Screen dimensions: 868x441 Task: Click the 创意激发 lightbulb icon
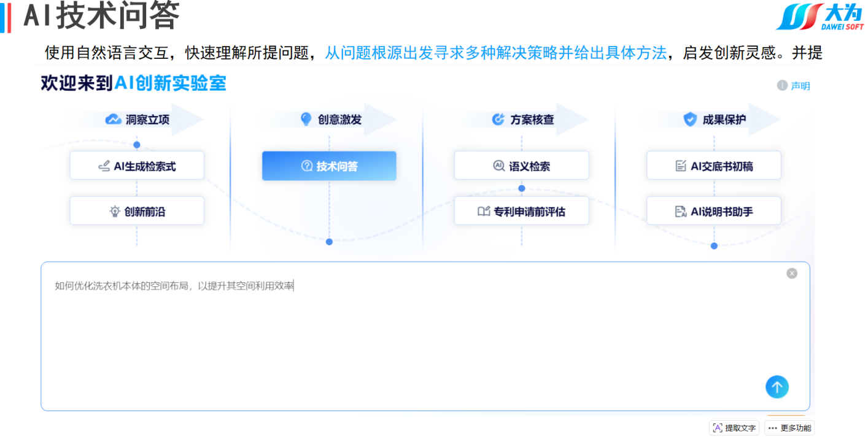pos(306,120)
